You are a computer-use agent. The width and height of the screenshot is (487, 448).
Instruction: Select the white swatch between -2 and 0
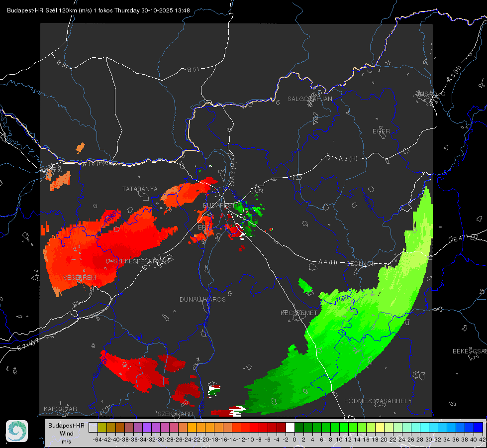pos(290,427)
